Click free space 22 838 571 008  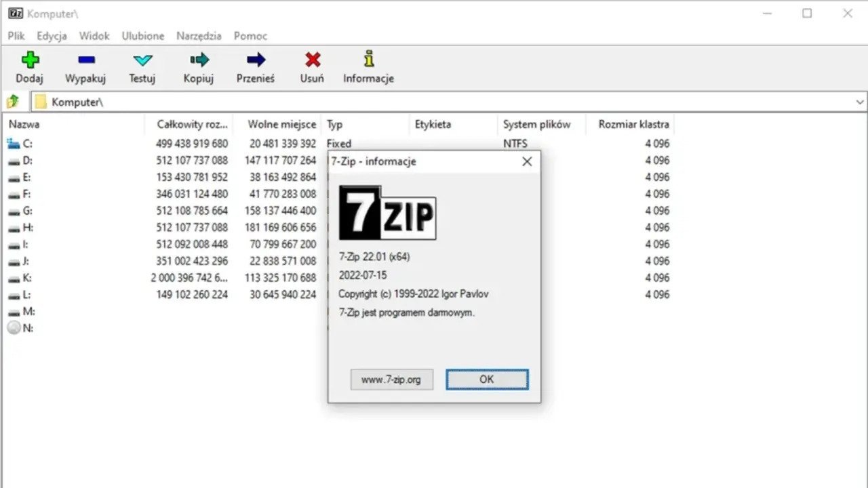click(283, 261)
